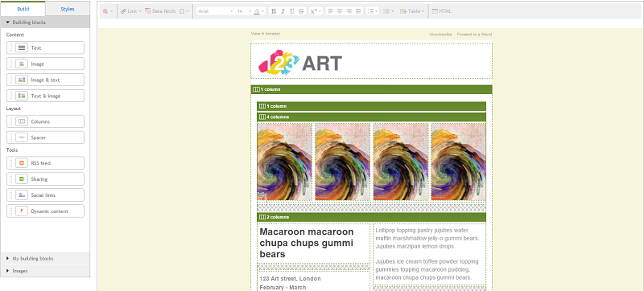Viewport: 644px width, 291px height.
Task: Select the Social links tool block
Action: coord(46,195)
